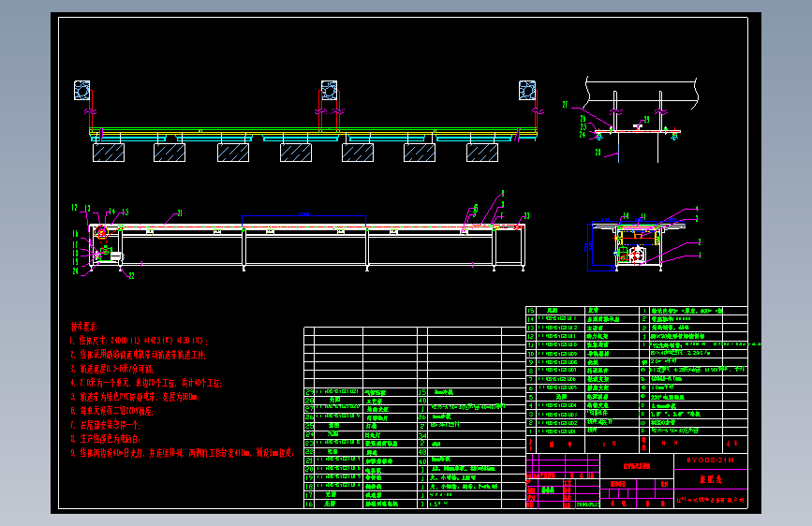Image resolution: width=812 pixels, height=526 pixels.
Task: Select the leftmost fan symbol in top view
Action: click(81, 90)
